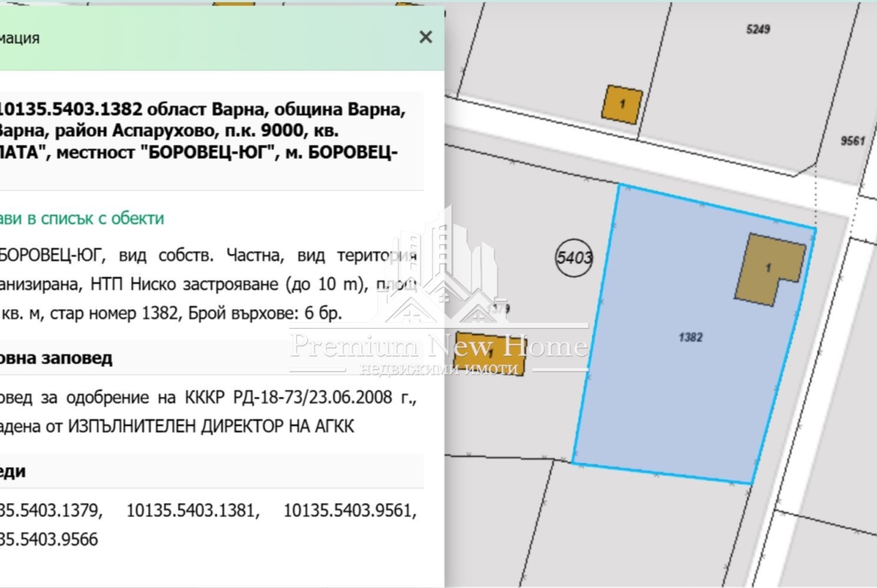Image resolution: width=877 pixels, height=588 pixels.
Task: Click the 'списък с обекти' add-to-list link
Action: pos(81,219)
